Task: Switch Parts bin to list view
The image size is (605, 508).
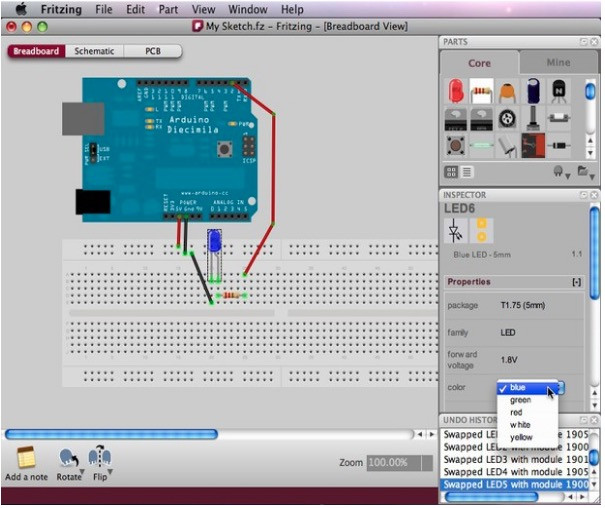Action: click(x=466, y=172)
